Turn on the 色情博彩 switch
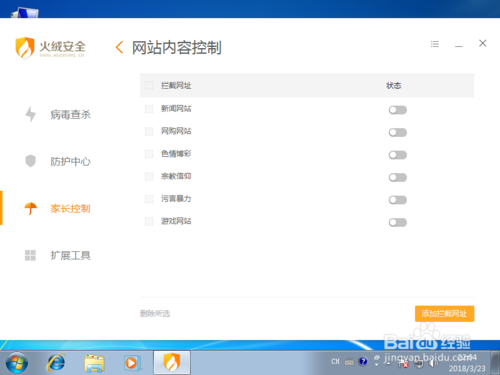 [x=398, y=155]
